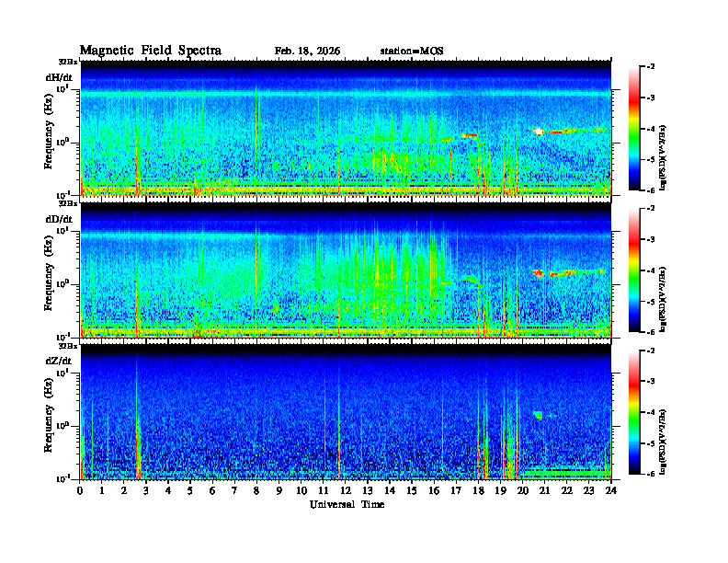Click the dH/dt panel color bar
This screenshot has width=728, height=563.
[634, 129]
